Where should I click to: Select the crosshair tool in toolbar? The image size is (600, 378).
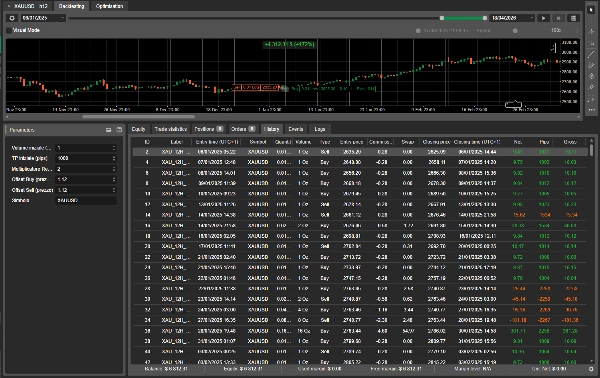coord(591,31)
